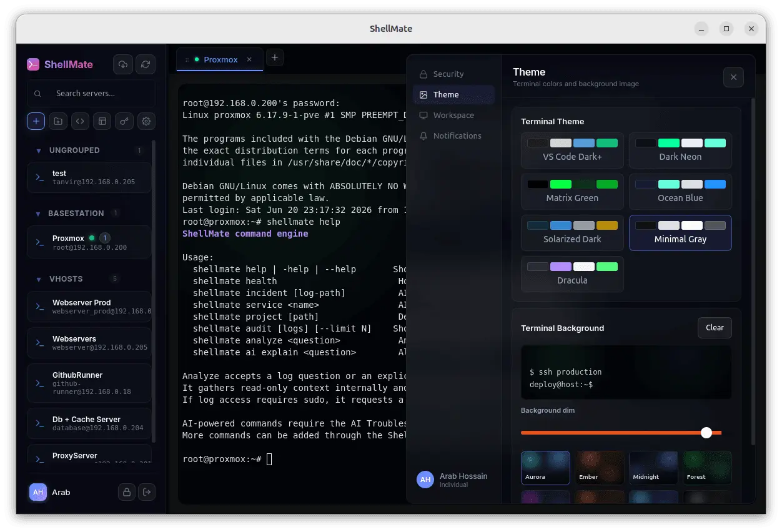Select Ocean Blue terminal theme

pyautogui.click(x=680, y=192)
